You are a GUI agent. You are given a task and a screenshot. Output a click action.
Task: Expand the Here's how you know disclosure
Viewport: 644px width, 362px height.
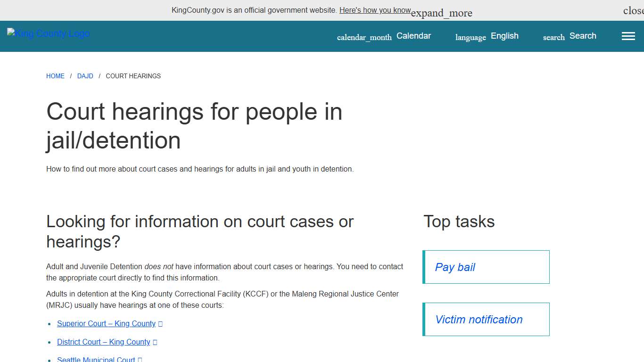click(x=375, y=10)
